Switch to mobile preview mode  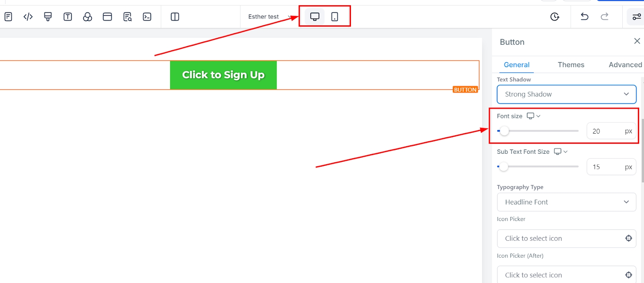point(334,17)
